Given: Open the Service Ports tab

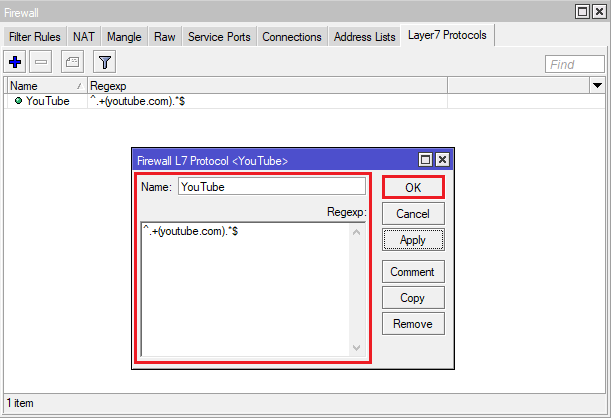Looking at the screenshot, I should (x=219, y=37).
